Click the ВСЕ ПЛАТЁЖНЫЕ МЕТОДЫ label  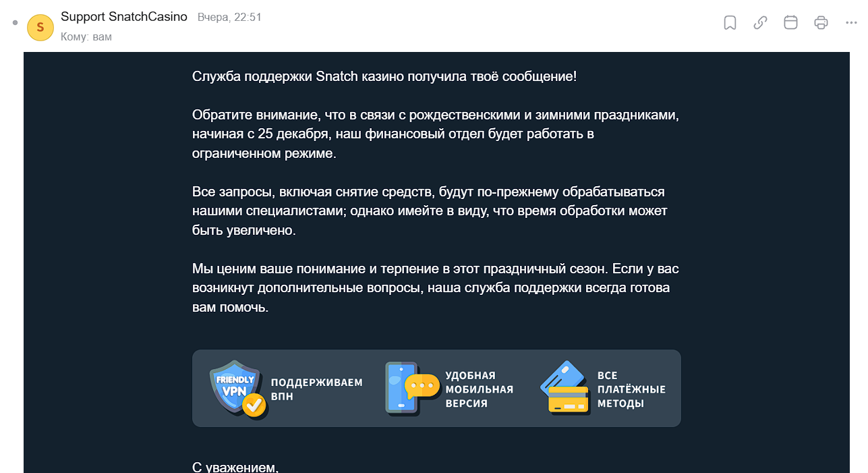coord(631,389)
